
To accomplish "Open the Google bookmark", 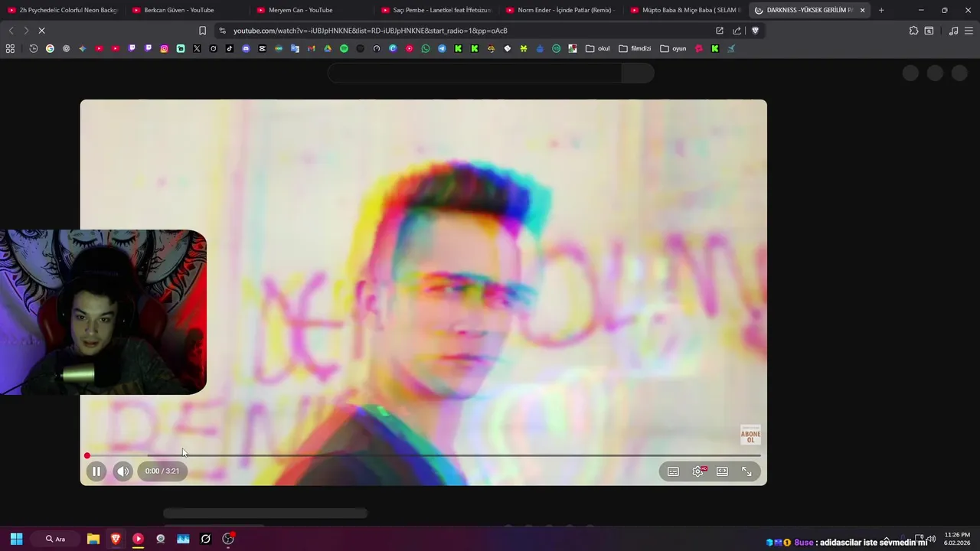I will 50,48.
